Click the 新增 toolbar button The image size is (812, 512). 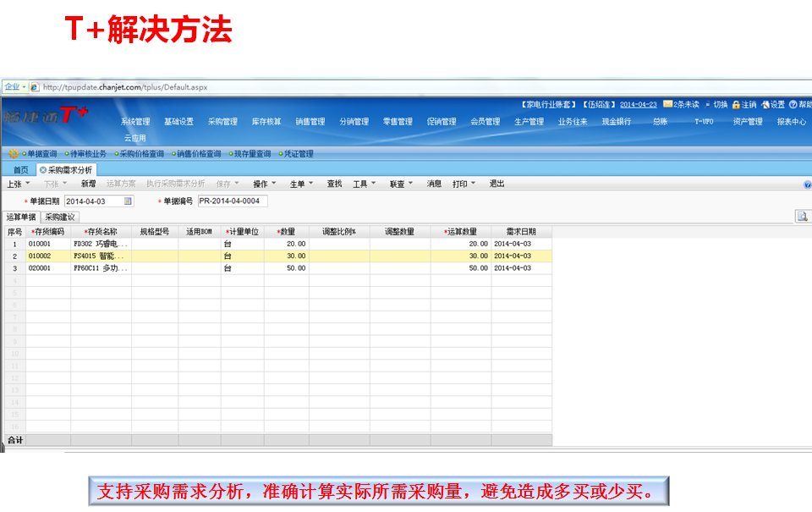tap(89, 184)
